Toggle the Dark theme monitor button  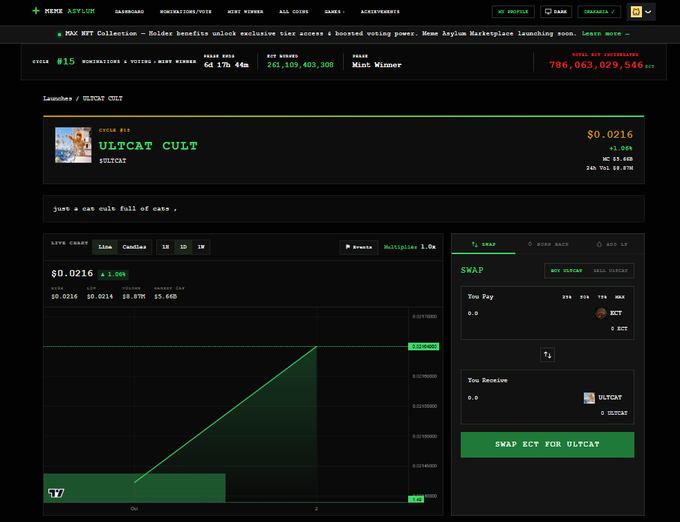[556, 12]
